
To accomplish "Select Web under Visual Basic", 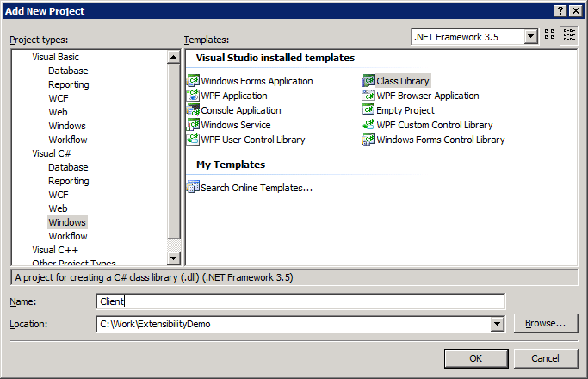I will (58, 112).
